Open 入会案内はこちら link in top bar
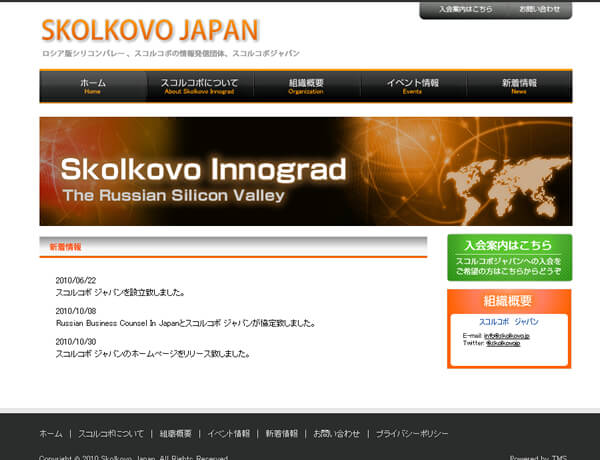This screenshot has width=600, height=460. coord(465,9)
